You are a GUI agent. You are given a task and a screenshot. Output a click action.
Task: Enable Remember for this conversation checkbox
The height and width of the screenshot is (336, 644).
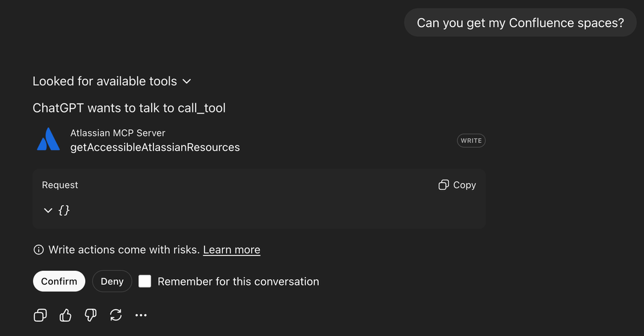pos(145,281)
